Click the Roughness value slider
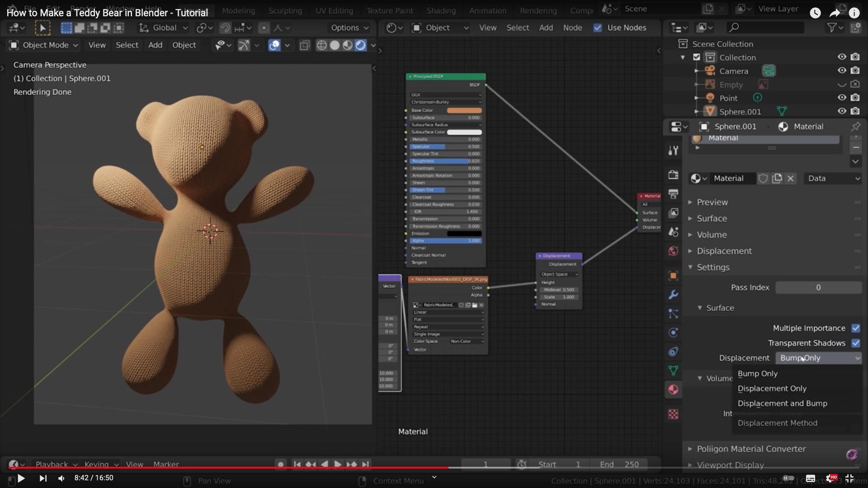Image resolution: width=868 pixels, height=488 pixels. tap(446, 161)
